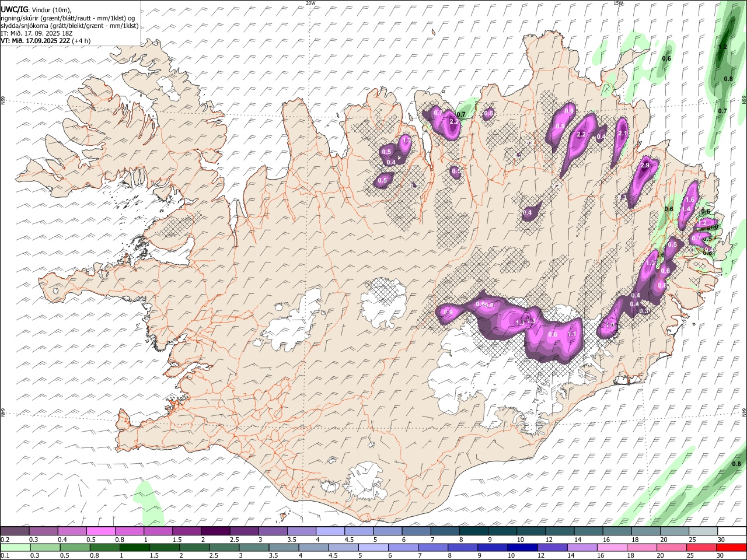Click the '0.1' tick label on the lower legend
Viewport: 747px width, 560px height.
tap(5, 555)
